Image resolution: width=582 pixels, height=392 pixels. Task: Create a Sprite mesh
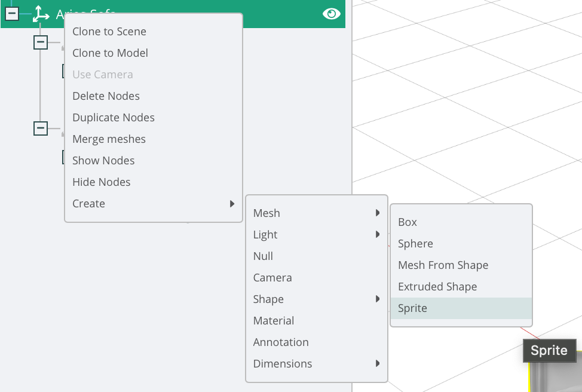(x=413, y=308)
